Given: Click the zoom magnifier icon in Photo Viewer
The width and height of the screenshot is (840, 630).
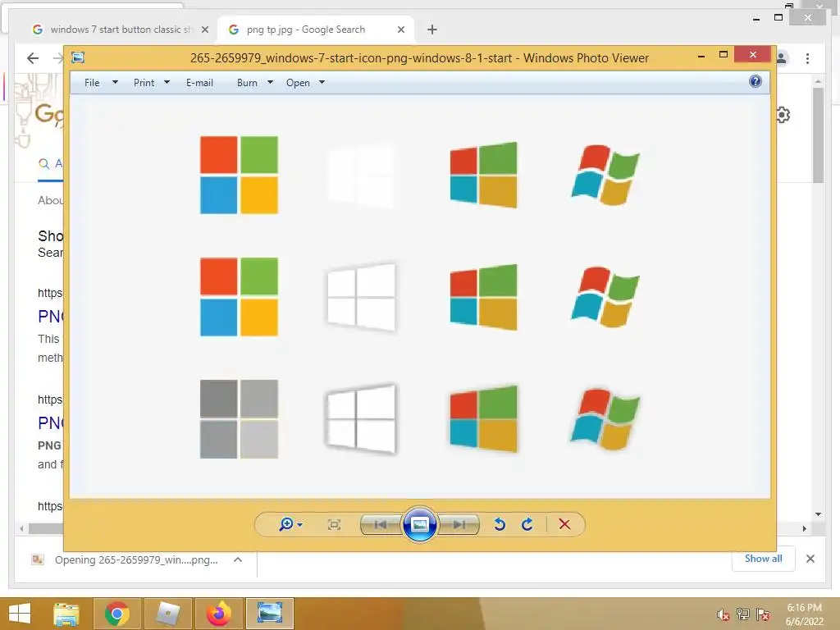Looking at the screenshot, I should point(285,524).
